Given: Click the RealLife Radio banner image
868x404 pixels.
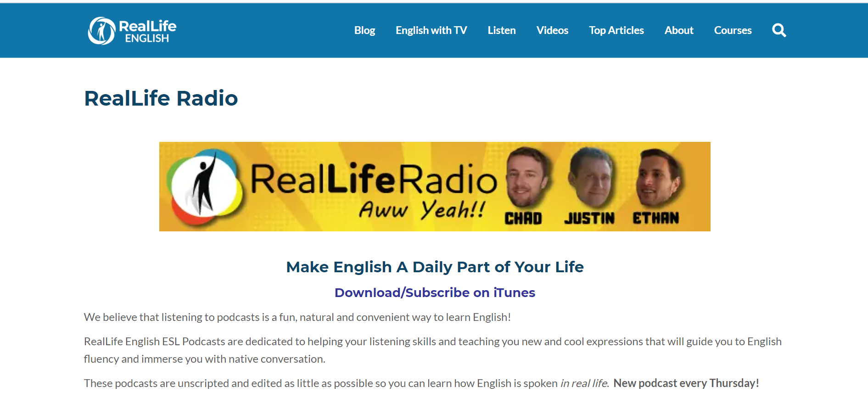Looking at the screenshot, I should (x=435, y=186).
